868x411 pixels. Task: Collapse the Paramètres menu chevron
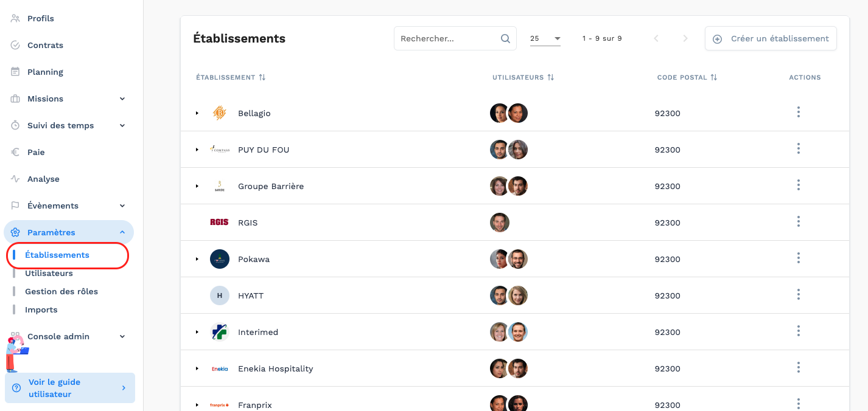122,232
